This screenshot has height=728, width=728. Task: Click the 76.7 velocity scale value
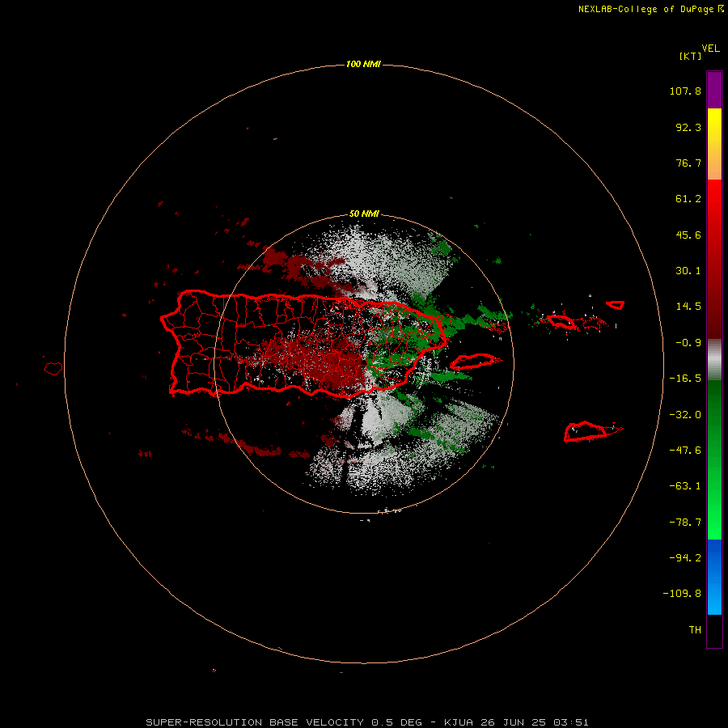[688, 163]
